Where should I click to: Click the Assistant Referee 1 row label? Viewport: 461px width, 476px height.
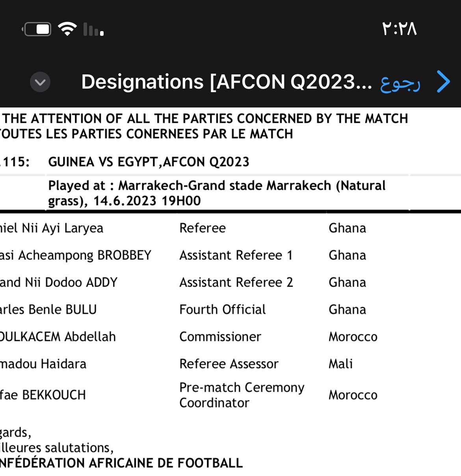coord(236,255)
